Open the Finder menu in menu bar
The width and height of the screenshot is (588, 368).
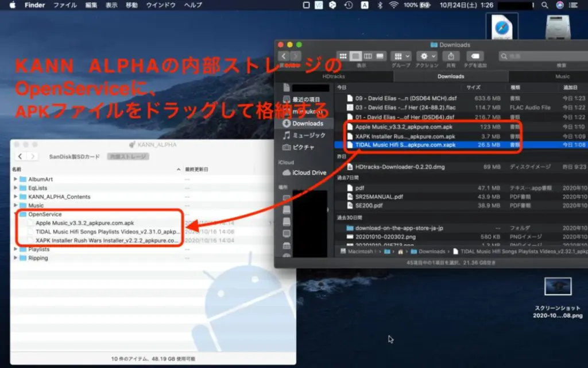(34, 5)
